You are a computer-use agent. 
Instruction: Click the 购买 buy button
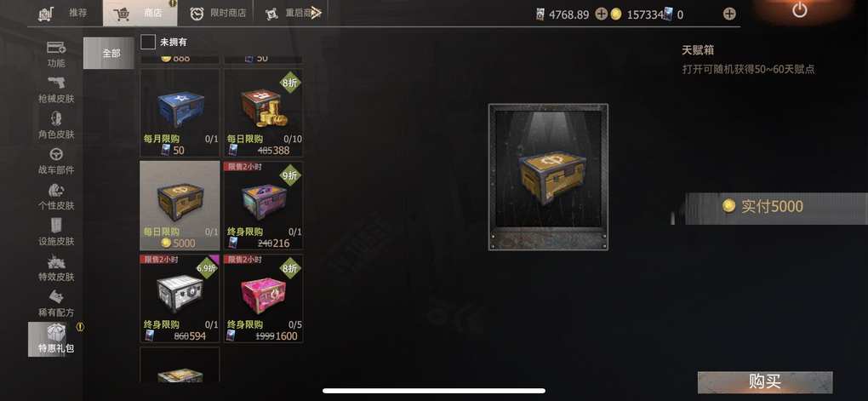click(765, 381)
